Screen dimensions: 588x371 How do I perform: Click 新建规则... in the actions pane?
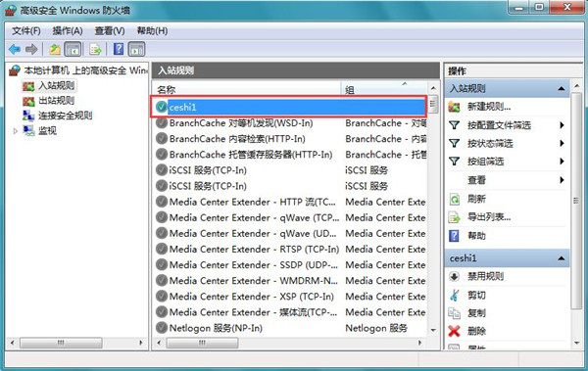point(489,107)
